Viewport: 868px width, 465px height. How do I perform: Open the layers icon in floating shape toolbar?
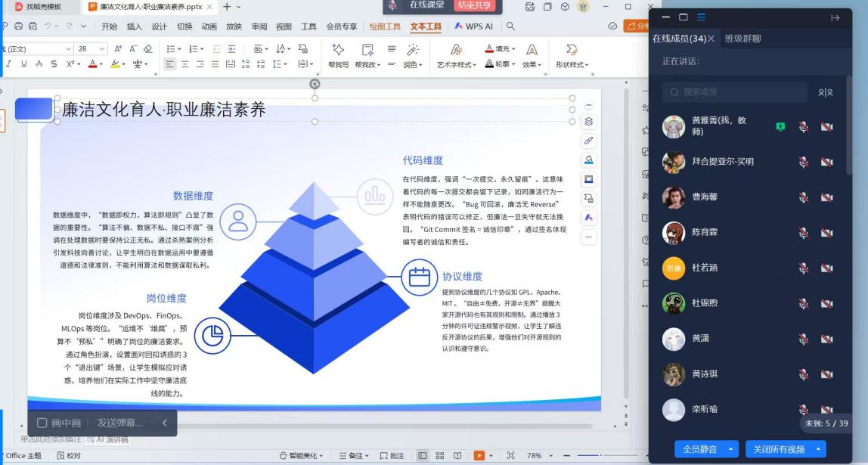click(589, 122)
